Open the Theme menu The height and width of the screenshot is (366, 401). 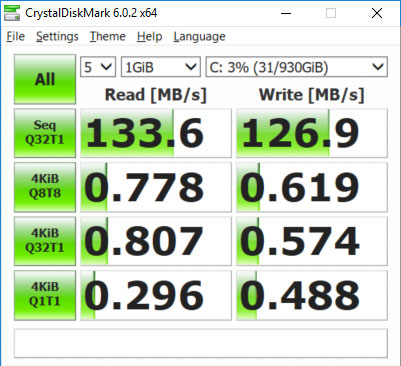(x=107, y=36)
